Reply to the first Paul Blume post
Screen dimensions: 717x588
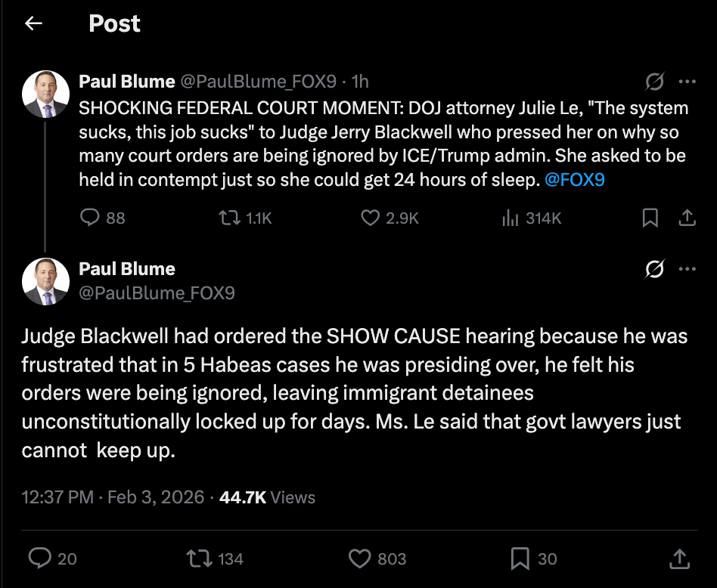tap(91, 218)
